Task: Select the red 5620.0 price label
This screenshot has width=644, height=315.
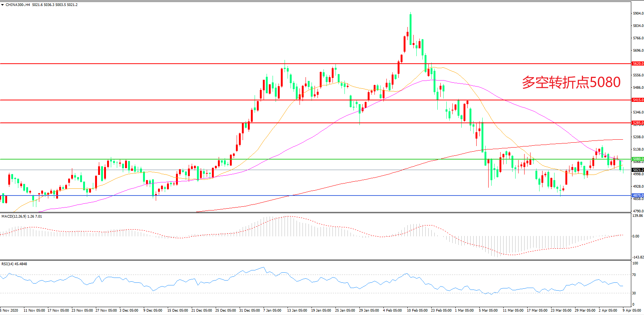Action: tap(638, 64)
